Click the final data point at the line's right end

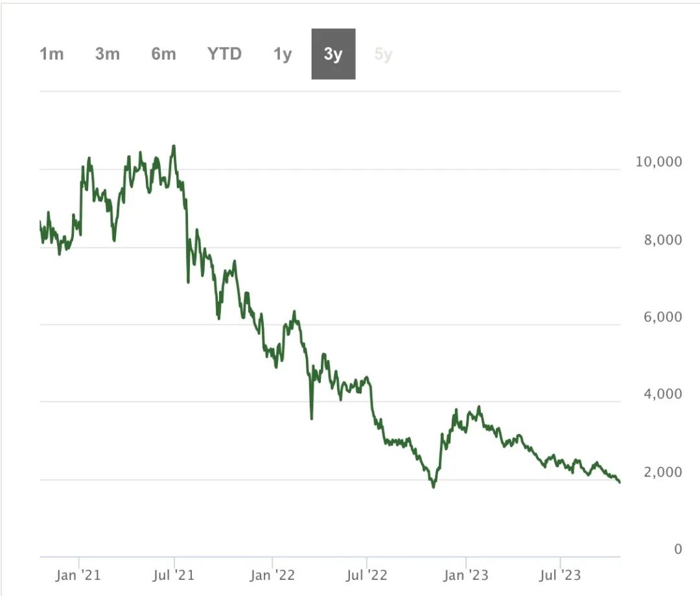620,482
